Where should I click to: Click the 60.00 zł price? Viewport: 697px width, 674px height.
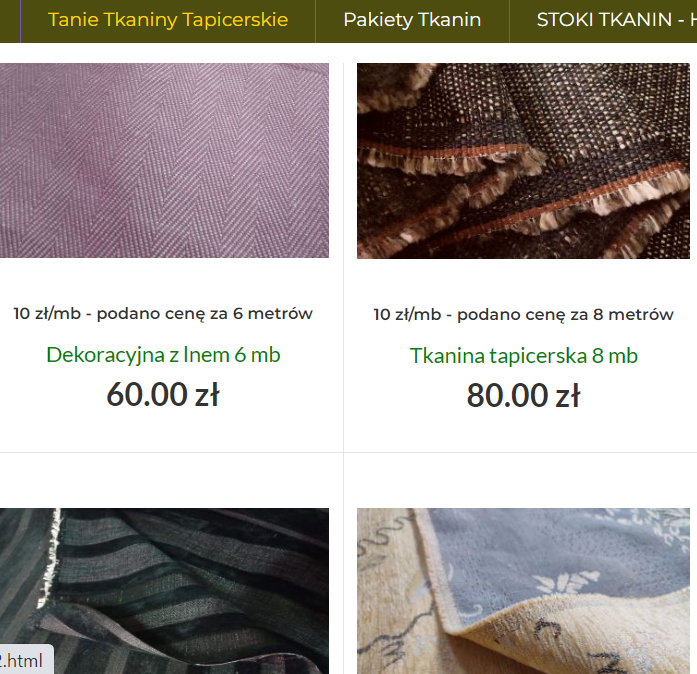coord(163,394)
